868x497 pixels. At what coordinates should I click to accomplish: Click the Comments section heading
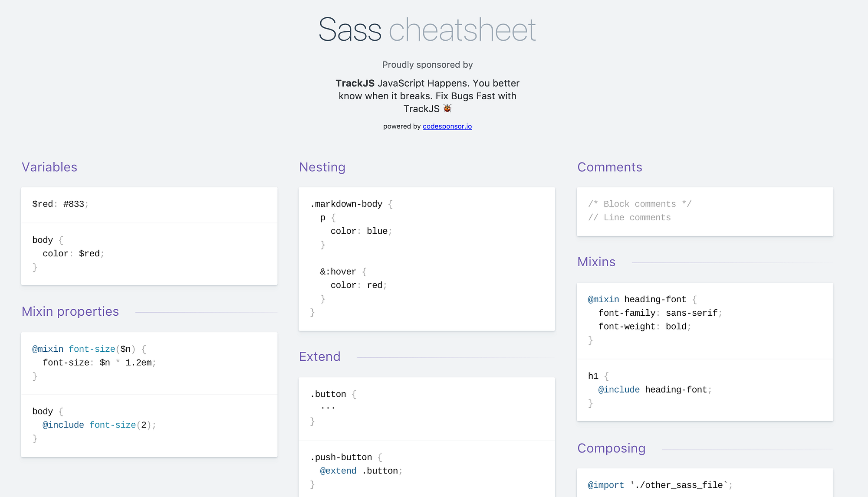pos(609,167)
